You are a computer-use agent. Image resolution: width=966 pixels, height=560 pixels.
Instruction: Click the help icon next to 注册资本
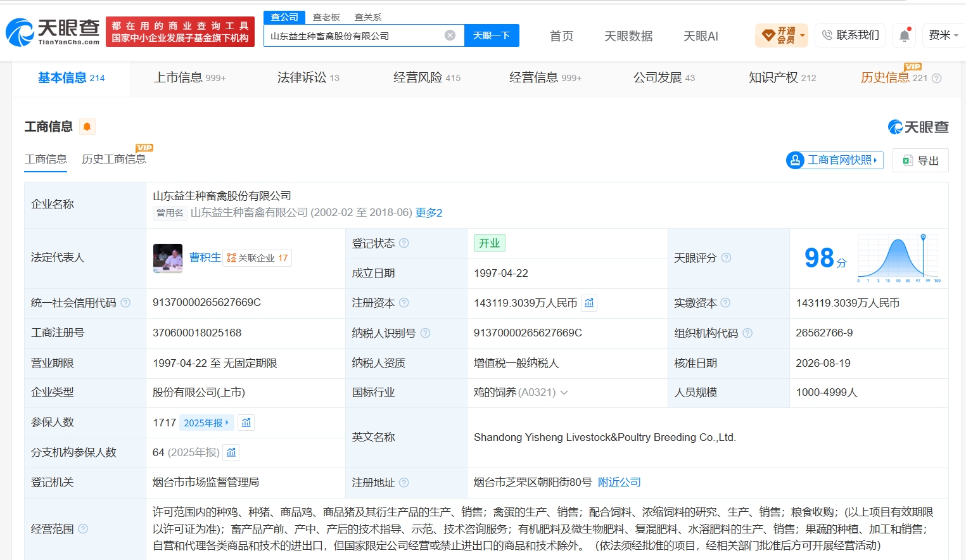(x=404, y=303)
